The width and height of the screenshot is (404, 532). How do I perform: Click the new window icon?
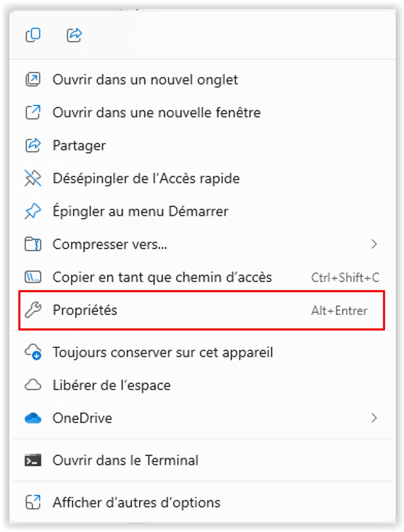(33, 113)
